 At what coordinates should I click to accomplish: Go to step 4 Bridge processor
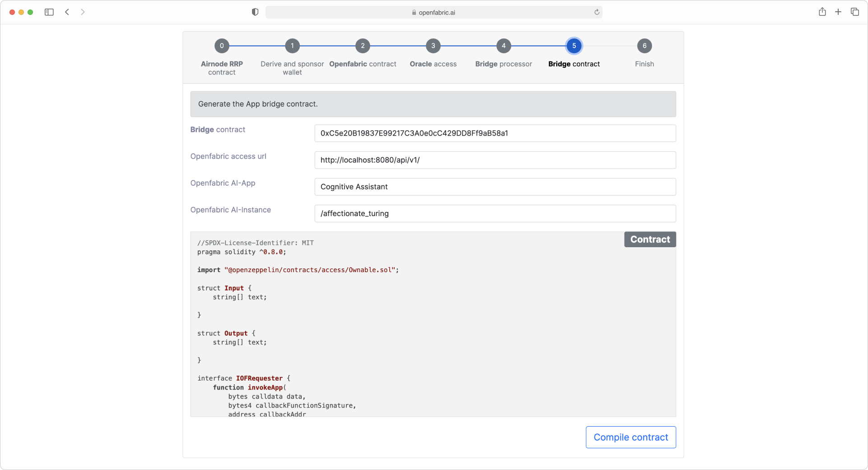pyautogui.click(x=504, y=46)
